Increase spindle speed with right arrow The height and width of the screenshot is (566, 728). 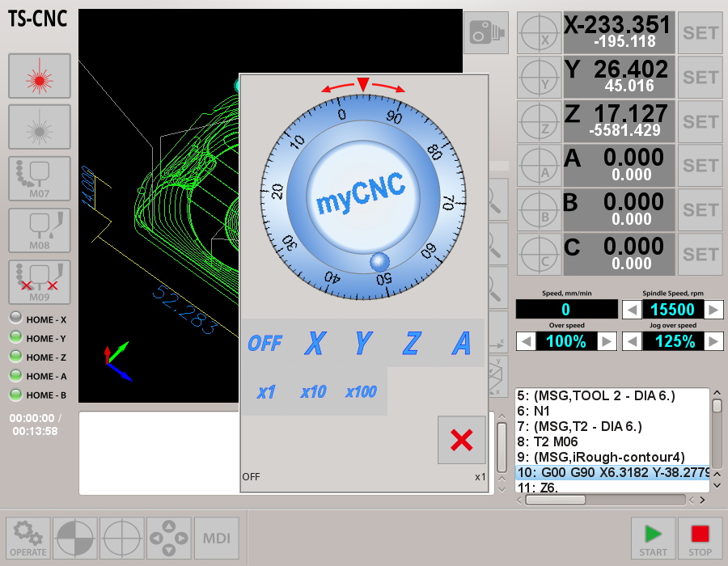[713, 310]
